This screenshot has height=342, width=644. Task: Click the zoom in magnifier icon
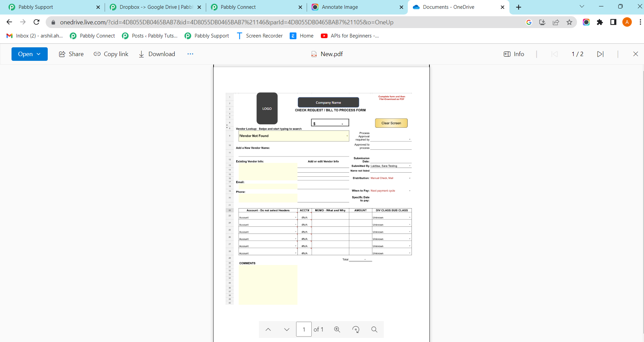tap(337, 329)
